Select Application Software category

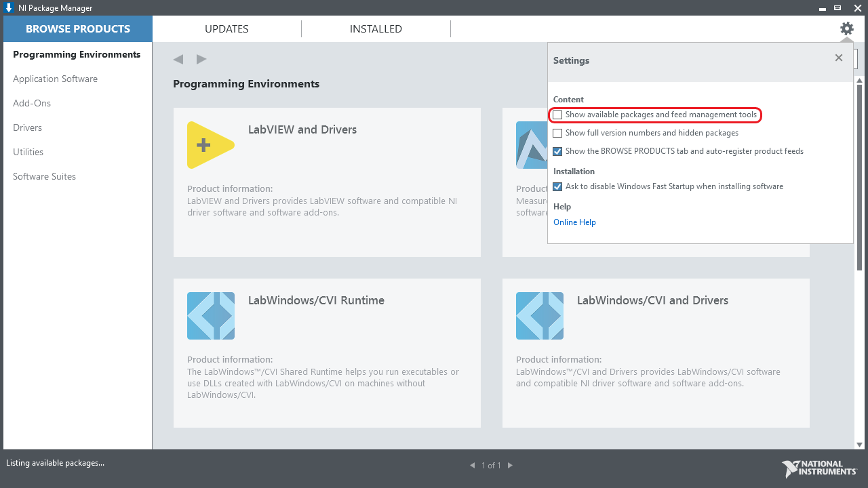(x=55, y=79)
